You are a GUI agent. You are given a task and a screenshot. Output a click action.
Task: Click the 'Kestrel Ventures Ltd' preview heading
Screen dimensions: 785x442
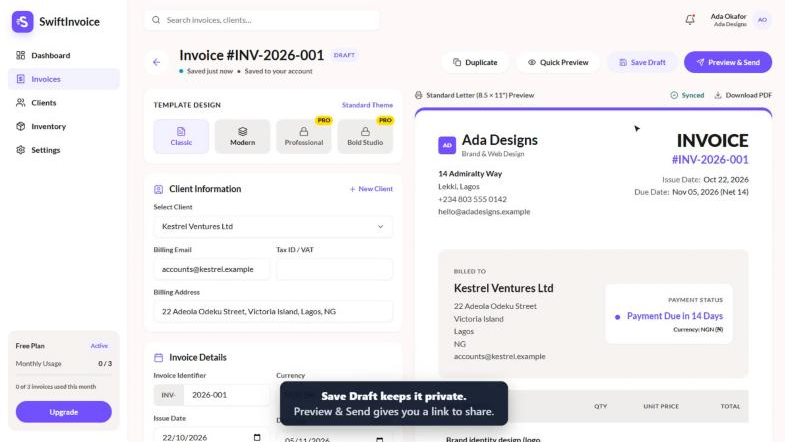point(504,288)
